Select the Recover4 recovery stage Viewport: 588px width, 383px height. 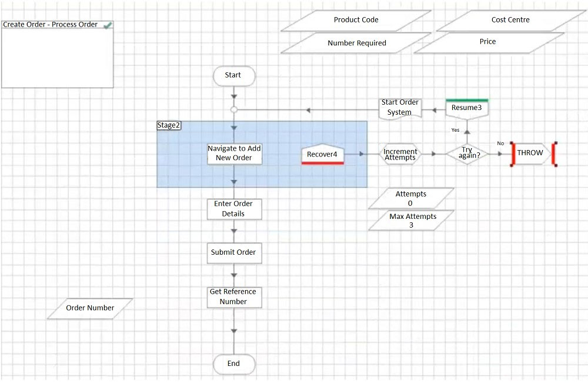tap(322, 154)
